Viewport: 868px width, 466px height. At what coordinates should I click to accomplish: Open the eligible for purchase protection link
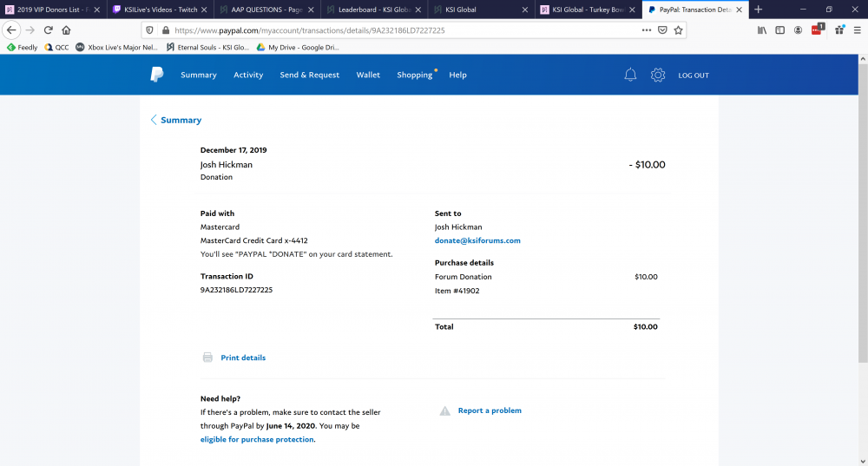(x=257, y=440)
